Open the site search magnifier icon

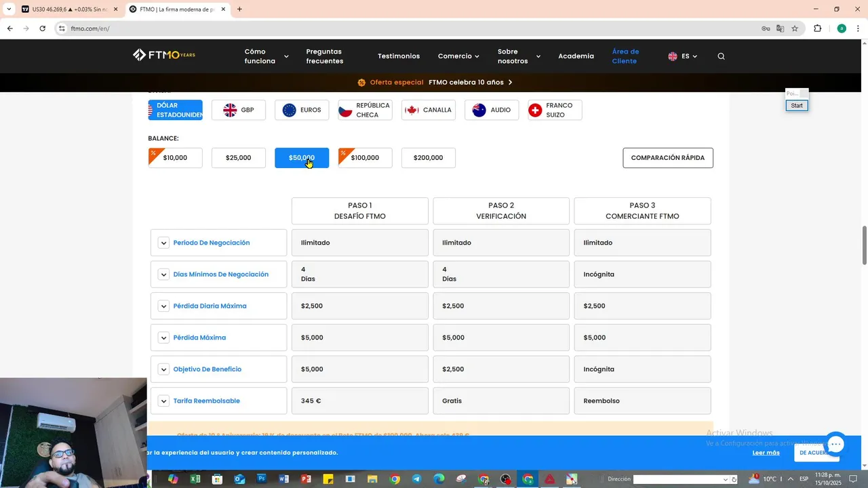click(x=721, y=56)
